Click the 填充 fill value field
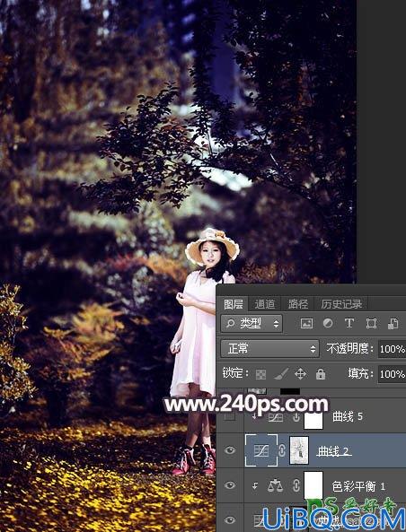Screen dimensions: 406x532 pyautogui.click(x=392, y=374)
